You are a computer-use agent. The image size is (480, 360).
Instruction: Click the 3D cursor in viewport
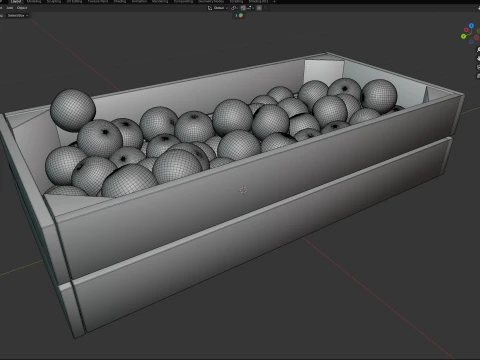243,190
